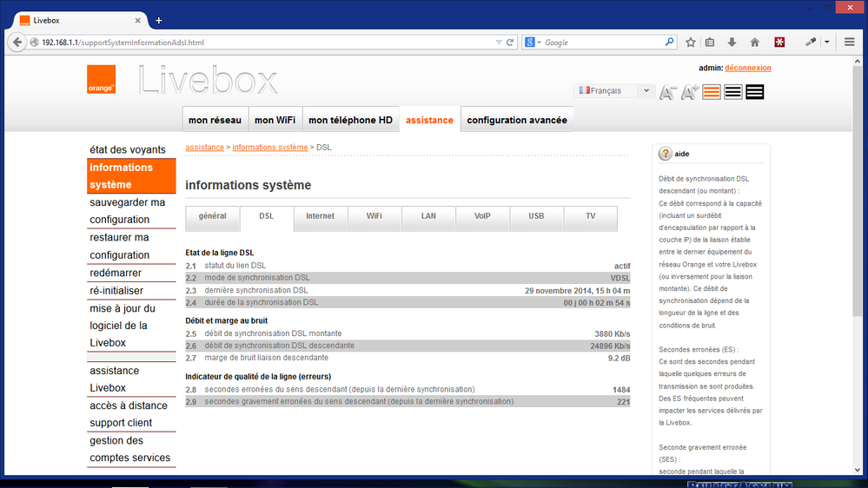The image size is (868, 488).
Task: Close the Livebox browser tab
Action: tap(138, 21)
